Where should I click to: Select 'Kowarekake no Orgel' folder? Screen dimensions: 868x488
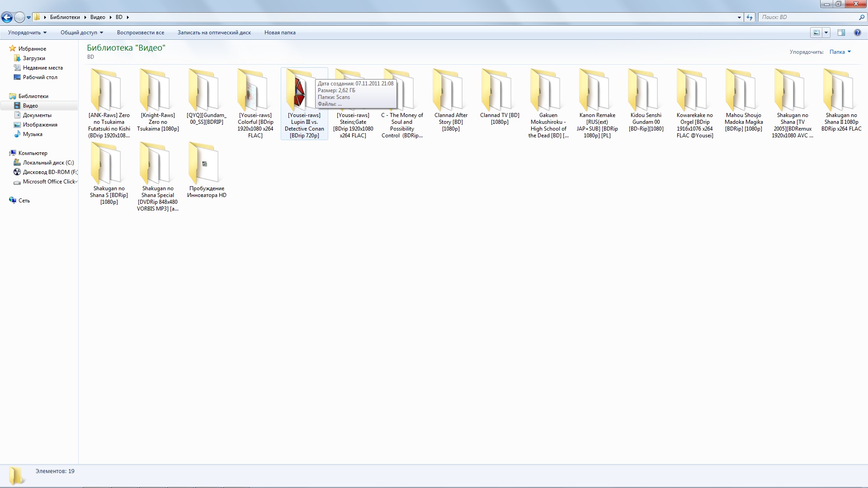pos(695,103)
